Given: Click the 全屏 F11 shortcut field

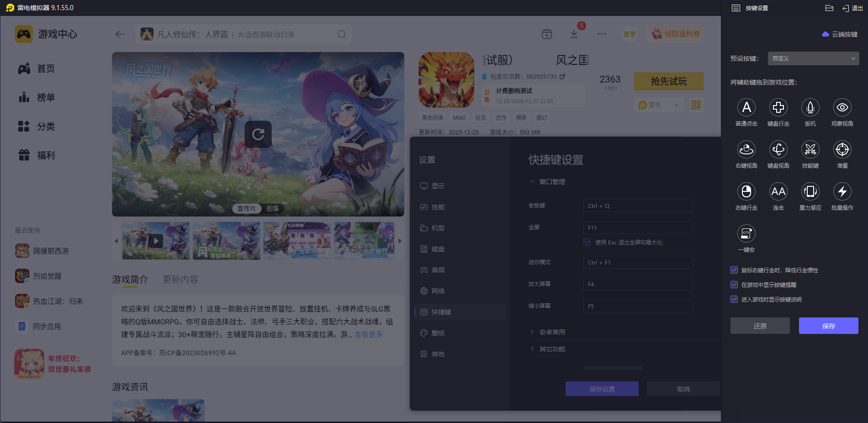Looking at the screenshot, I should [638, 227].
